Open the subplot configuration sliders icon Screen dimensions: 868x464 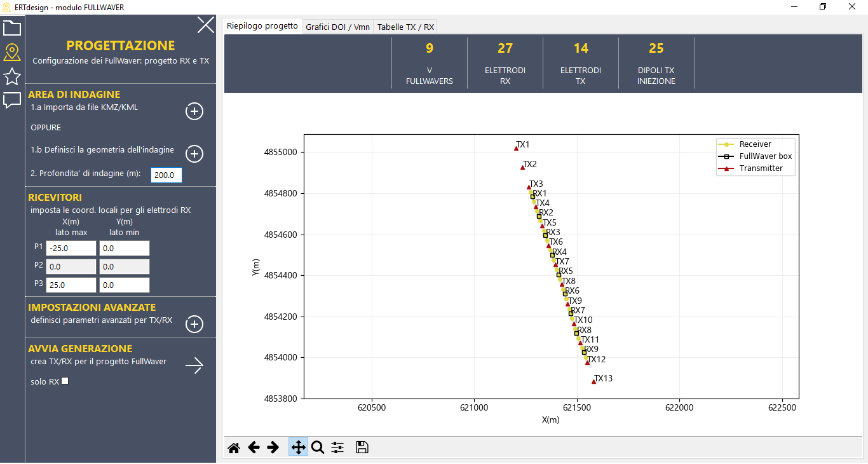337,447
